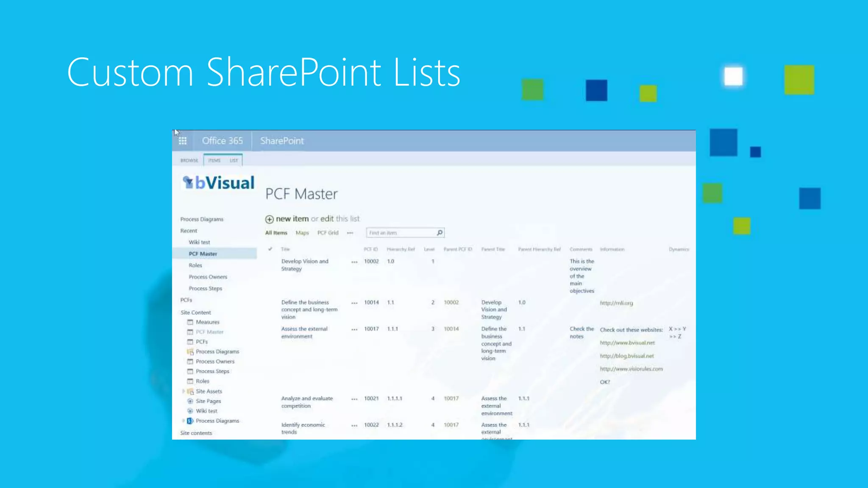Viewport: 868px width, 488px height.
Task: Open the Office 365 app launcher grid
Action: pos(183,141)
